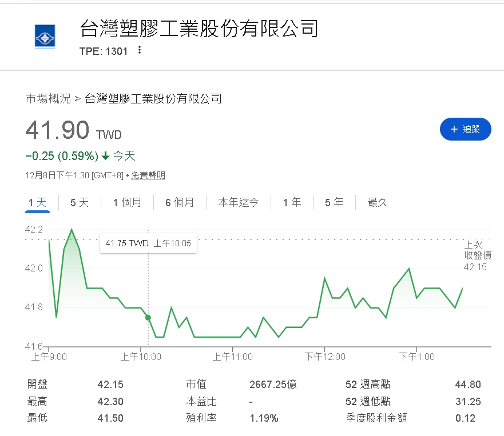This screenshot has width=504, height=436.
Task: Click the Formosa Plastics company logo
Action: click(45, 35)
